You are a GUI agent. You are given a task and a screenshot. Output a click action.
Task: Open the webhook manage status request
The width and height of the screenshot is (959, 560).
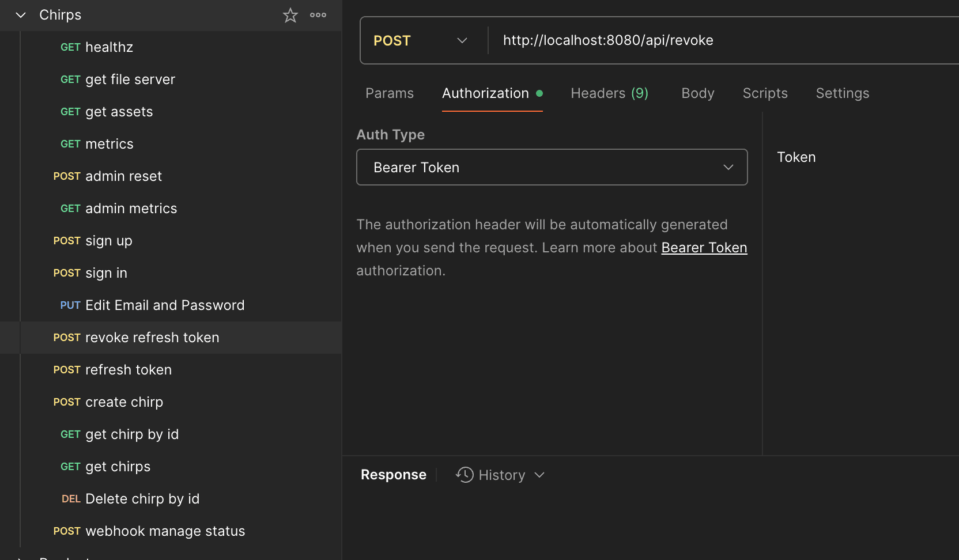click(x=165, y=531)
